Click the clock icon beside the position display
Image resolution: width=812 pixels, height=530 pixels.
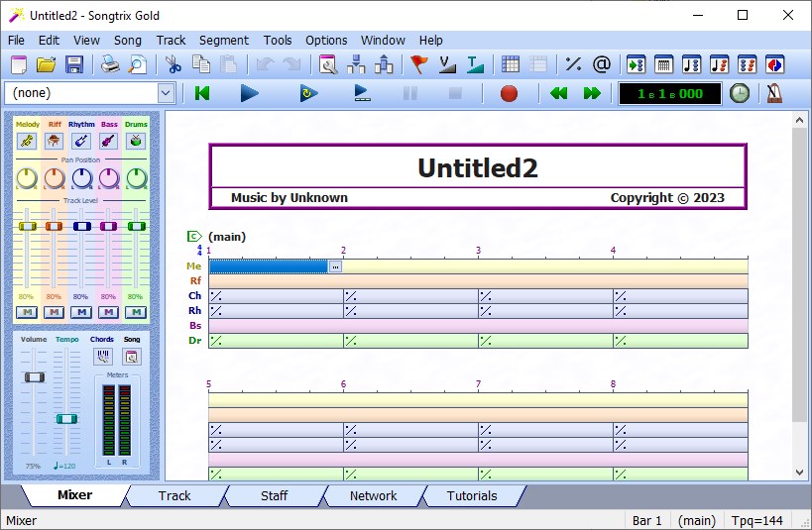pos(740,94)
